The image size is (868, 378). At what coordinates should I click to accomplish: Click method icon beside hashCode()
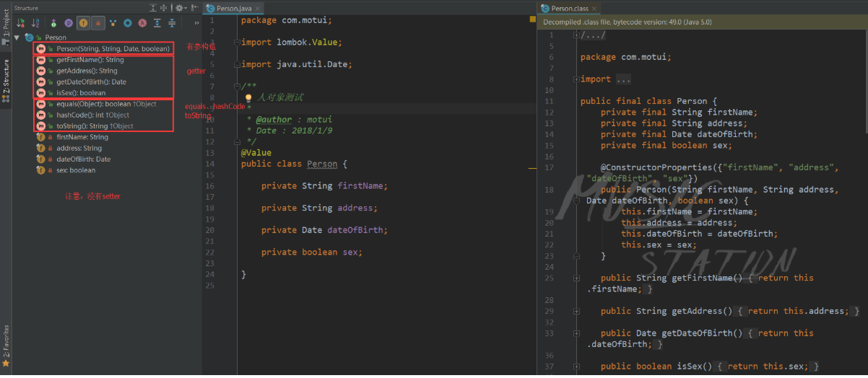41,115
